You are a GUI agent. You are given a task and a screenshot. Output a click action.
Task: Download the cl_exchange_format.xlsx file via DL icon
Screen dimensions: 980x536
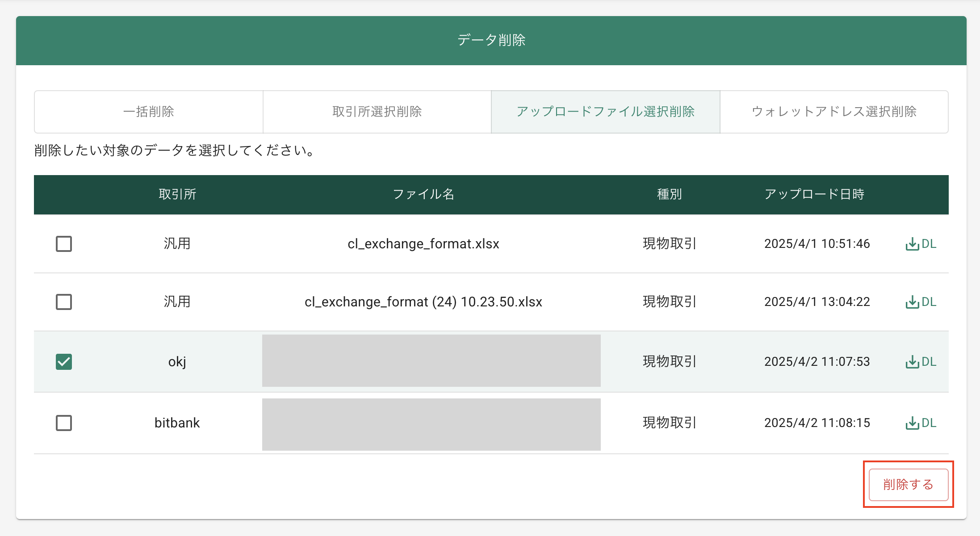click(x=921, y=244)
